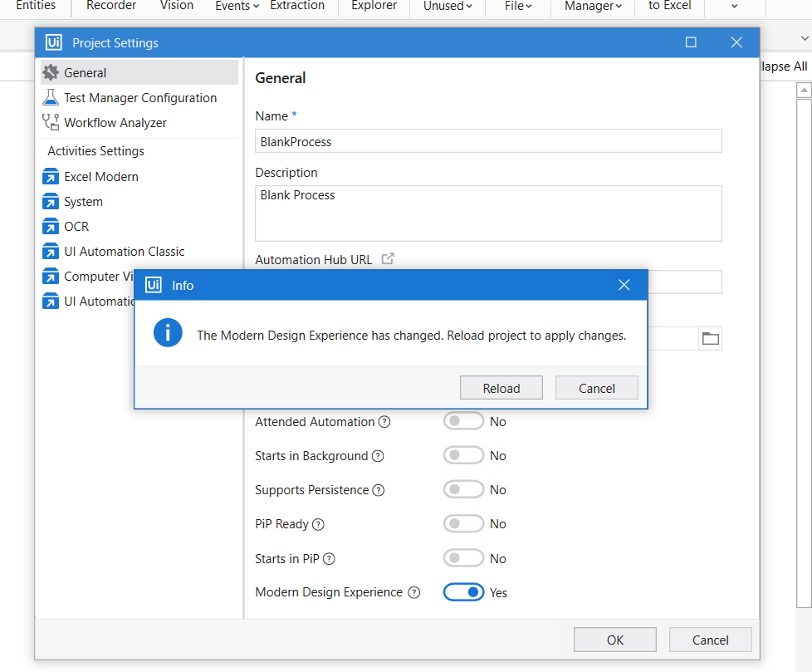Open the Events dropdown in ribbon
This screenshot has width=812, height=672.
click(x=237, y=6)
